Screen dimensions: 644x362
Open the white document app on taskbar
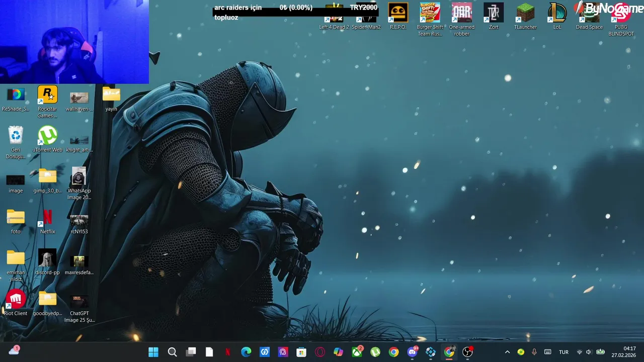tap(209, 352)
